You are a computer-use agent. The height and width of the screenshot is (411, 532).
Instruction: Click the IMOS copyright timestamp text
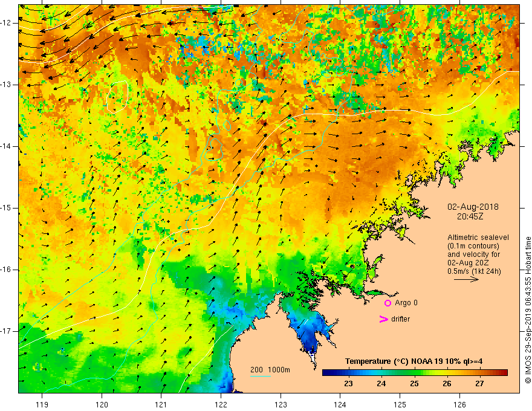click(528, 310)
